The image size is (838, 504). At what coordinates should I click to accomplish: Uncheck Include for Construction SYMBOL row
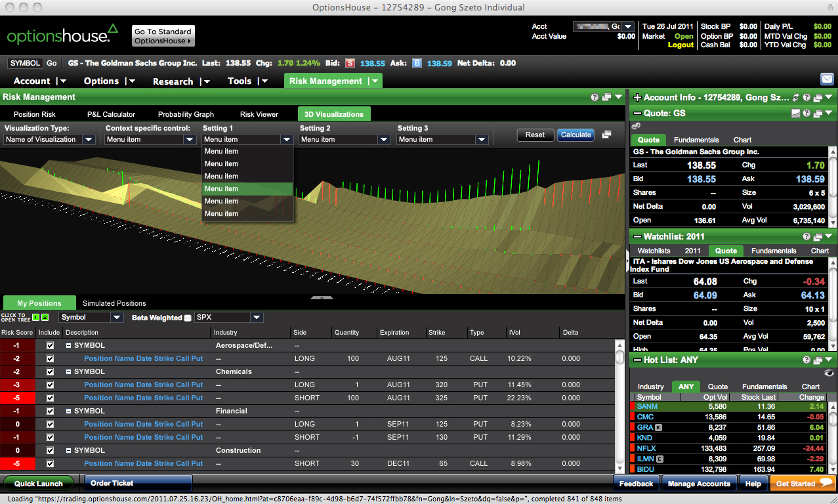click(50, 450)
